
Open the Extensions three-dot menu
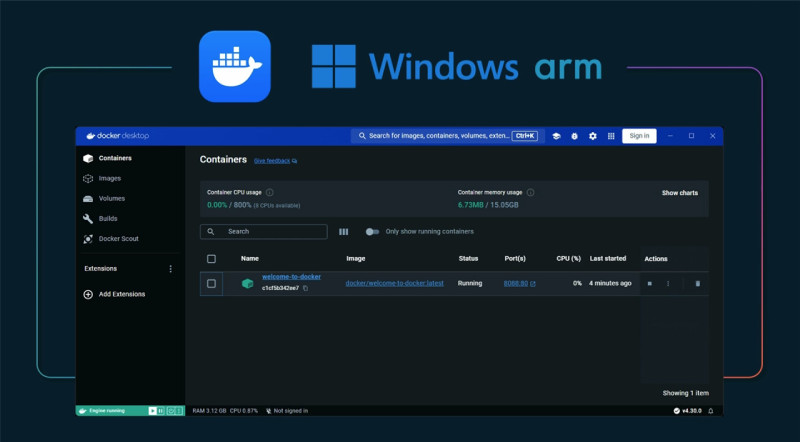coord(170,269)
